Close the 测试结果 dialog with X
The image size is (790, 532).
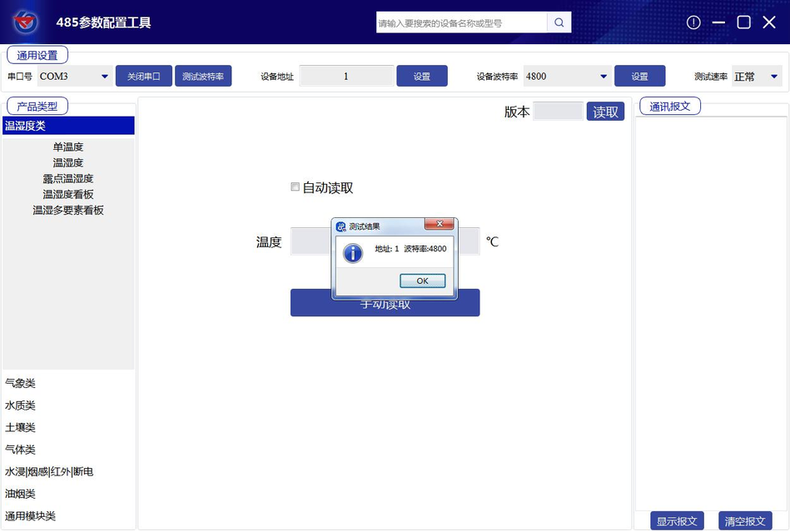point(440,224)
